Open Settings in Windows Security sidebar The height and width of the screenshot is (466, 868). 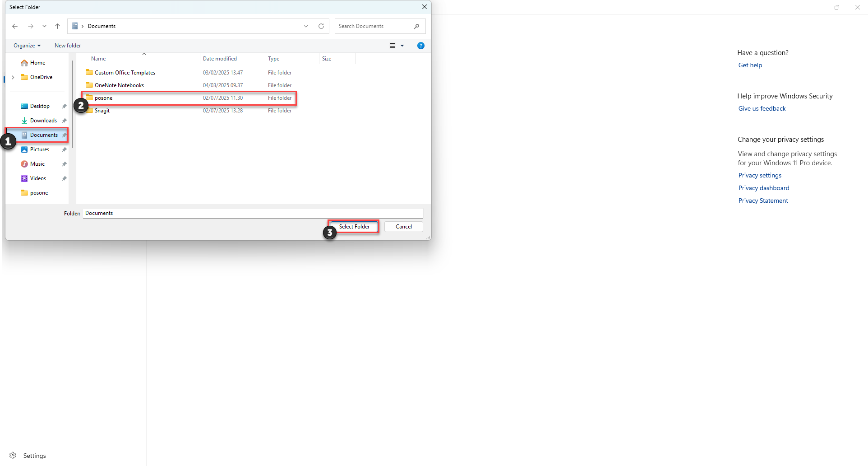coord(28,456)
